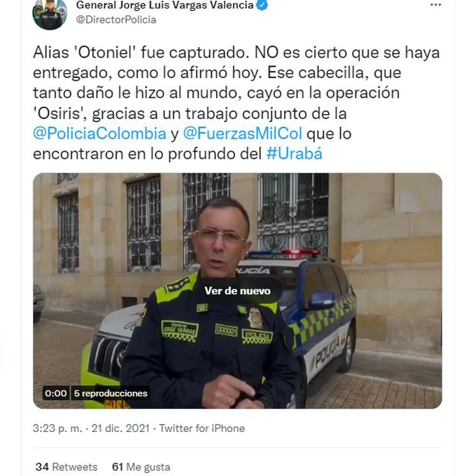Screen dimensions: 476x476
Task: Click the 21 dic. 2021 date
Action: tap(120, 428)
